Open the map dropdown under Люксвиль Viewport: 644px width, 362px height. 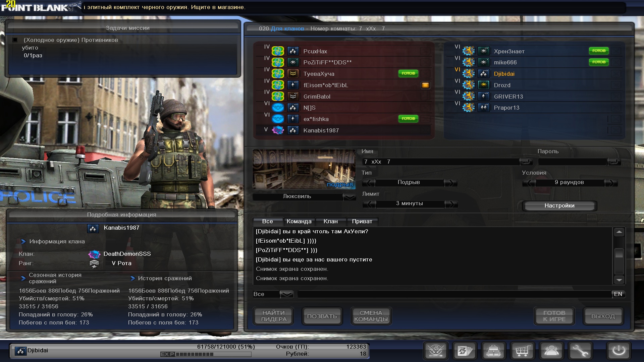click(x=350, y=197)
